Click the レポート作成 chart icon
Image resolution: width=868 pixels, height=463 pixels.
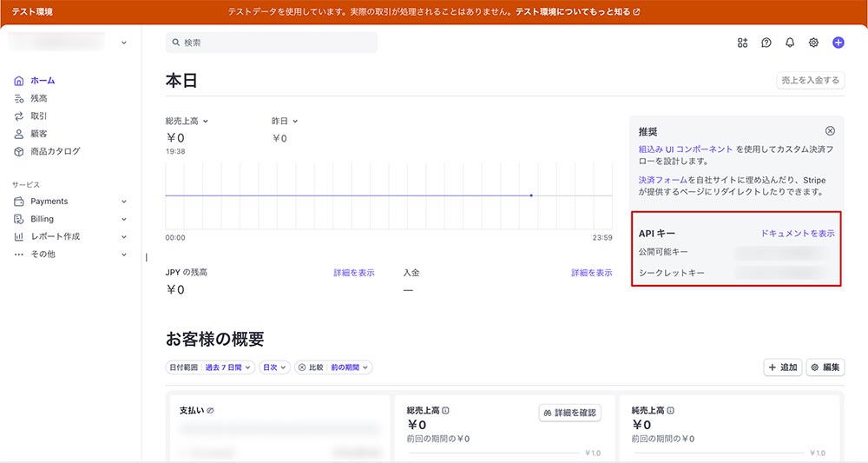pyautogui.click(x=19, y=236)
